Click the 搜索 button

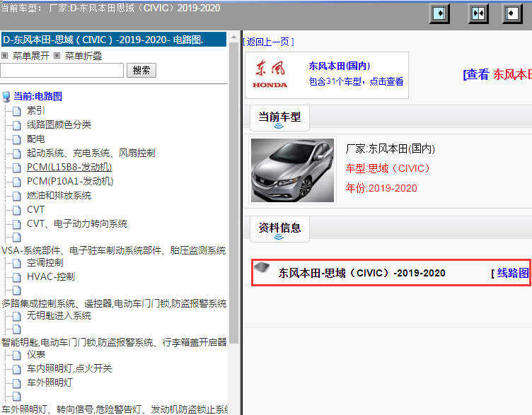coord(141,71)
